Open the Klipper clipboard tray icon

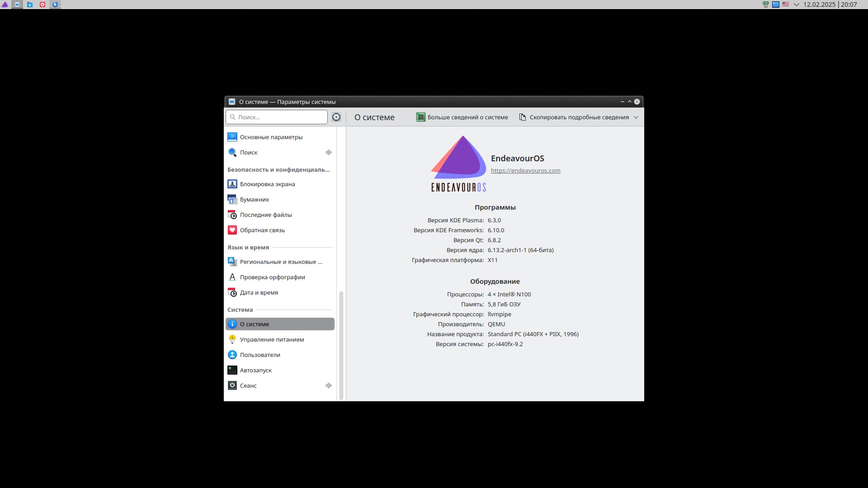pyautogui.click(x=766, y=5)
